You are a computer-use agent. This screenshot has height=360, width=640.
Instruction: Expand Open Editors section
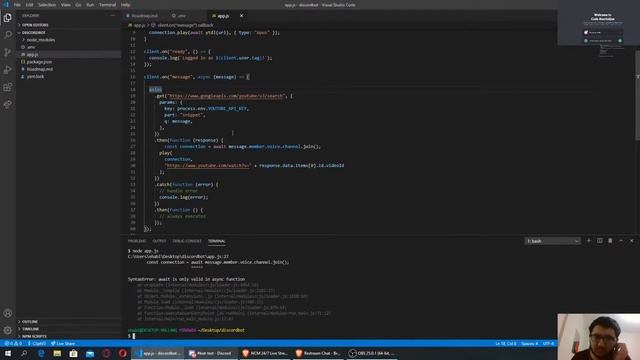(35, 25)
